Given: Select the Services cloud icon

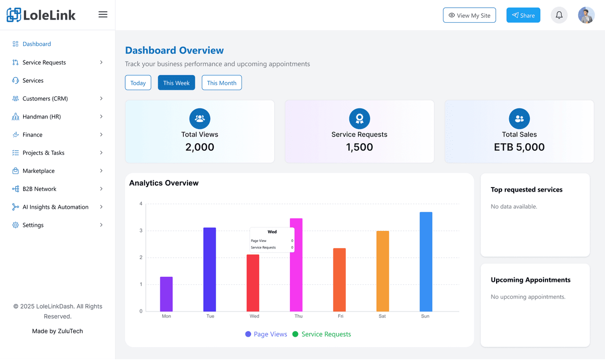Looking at the screenshot, I should point(14,80).
